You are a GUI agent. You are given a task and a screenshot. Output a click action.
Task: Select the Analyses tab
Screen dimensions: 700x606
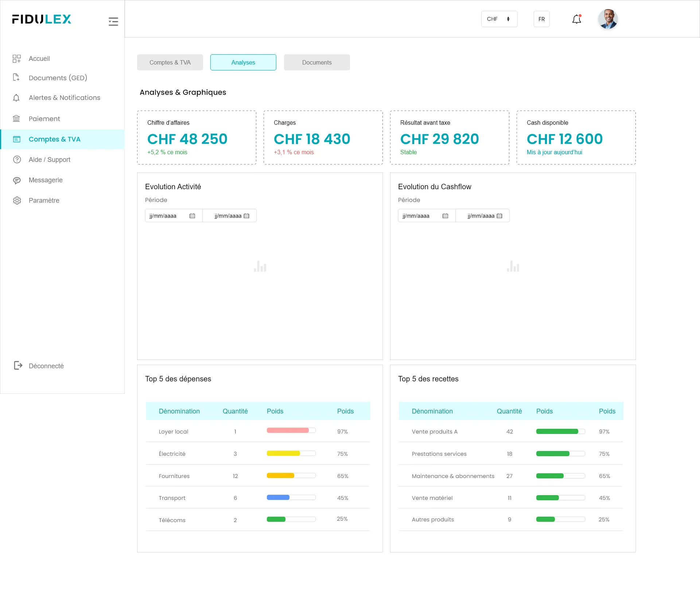(243, 62)
